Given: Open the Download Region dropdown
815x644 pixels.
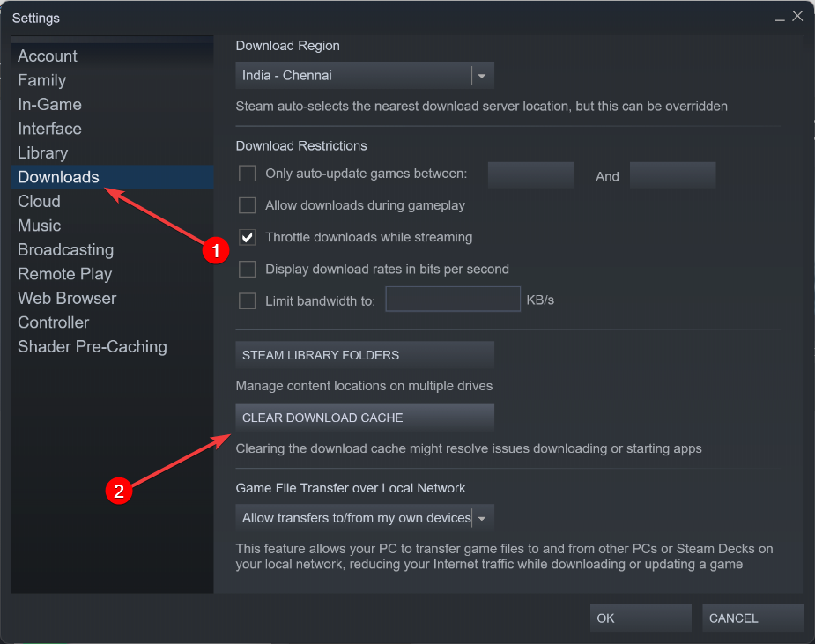Looking at the screenshot, I should pos(365,76).
